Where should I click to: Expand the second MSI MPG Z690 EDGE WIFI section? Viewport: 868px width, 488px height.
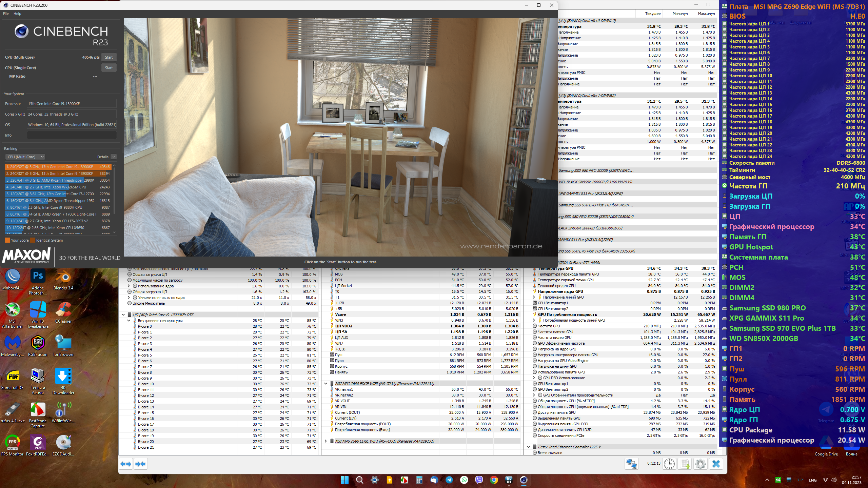pos(326,441)
